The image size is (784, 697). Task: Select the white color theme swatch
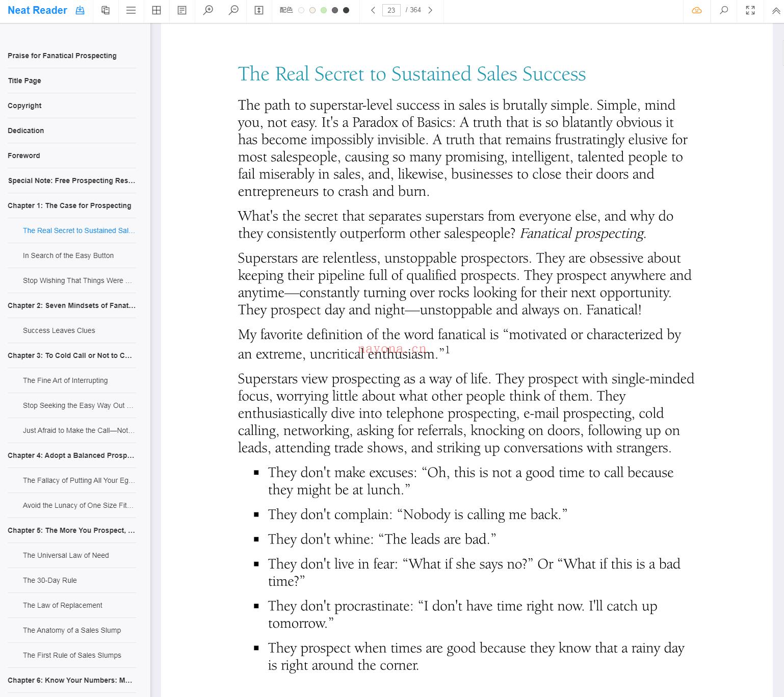point(301,10)
